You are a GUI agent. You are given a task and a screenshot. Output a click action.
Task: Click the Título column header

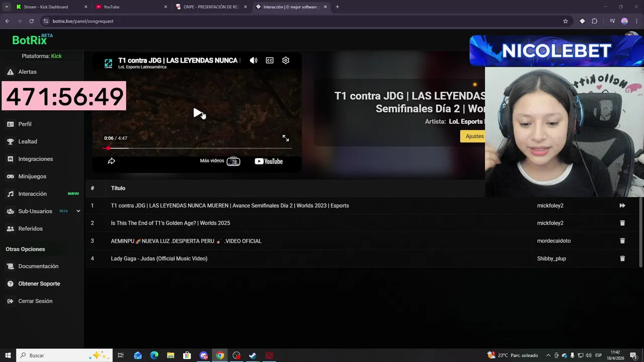(118, 188)
